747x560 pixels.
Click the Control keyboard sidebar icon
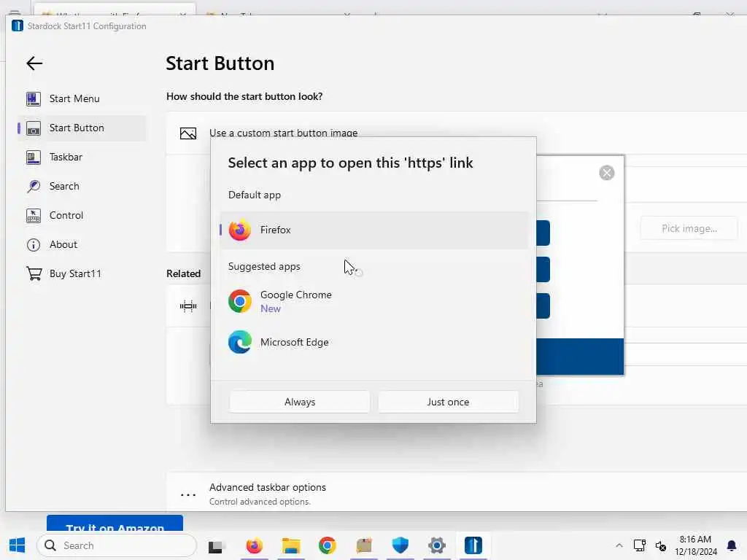(34, 215)
